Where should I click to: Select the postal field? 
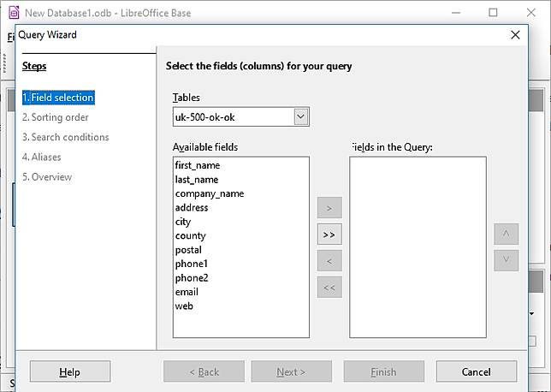pos(188,250)
